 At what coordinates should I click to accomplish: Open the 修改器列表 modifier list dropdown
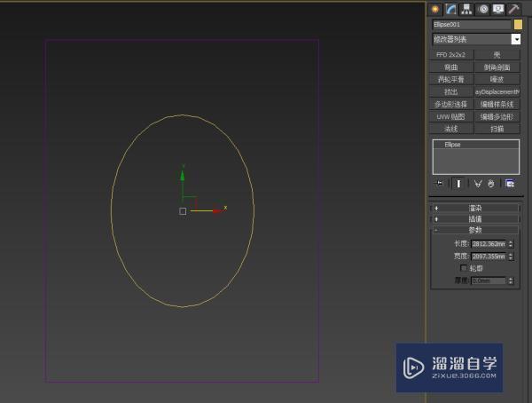click(476, 39)
